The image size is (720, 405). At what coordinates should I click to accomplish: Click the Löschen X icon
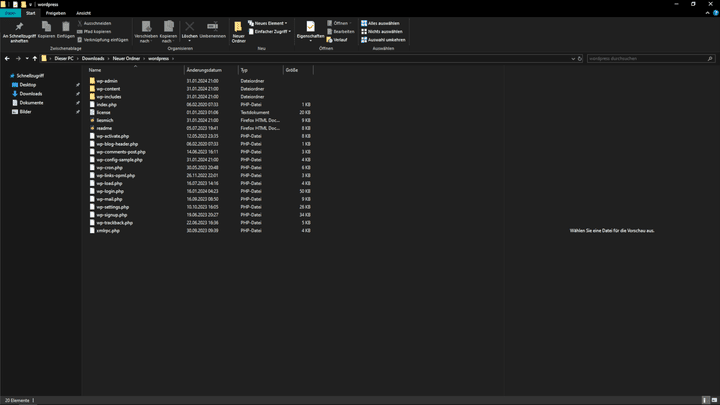pos(190,27)
